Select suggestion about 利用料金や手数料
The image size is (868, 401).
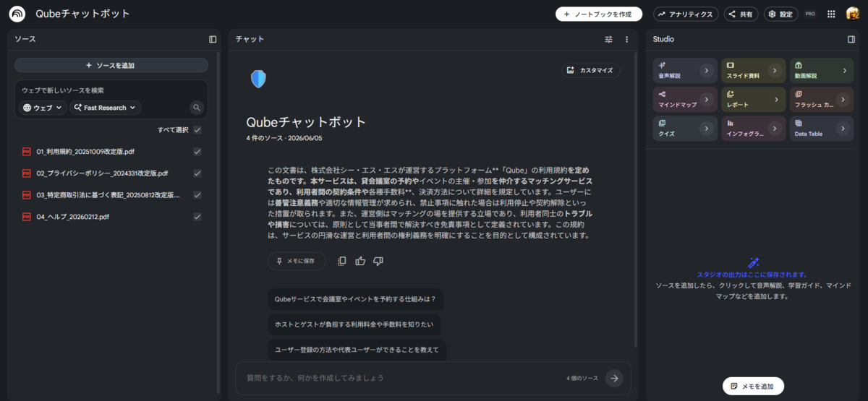(354, 324)
